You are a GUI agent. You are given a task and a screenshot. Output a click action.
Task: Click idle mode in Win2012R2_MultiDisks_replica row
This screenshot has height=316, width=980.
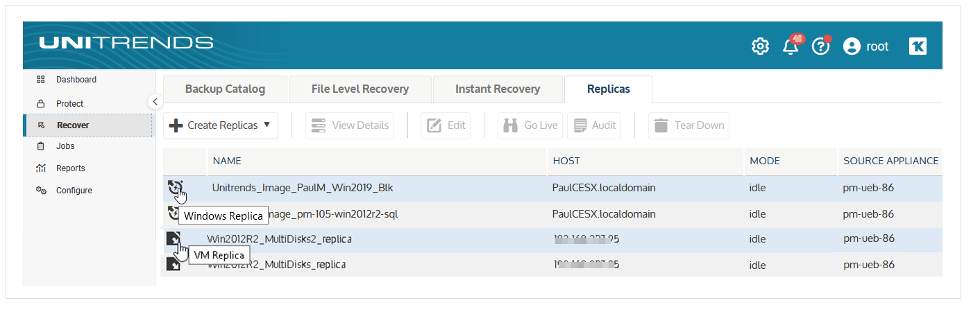click(x=757, y=265)
